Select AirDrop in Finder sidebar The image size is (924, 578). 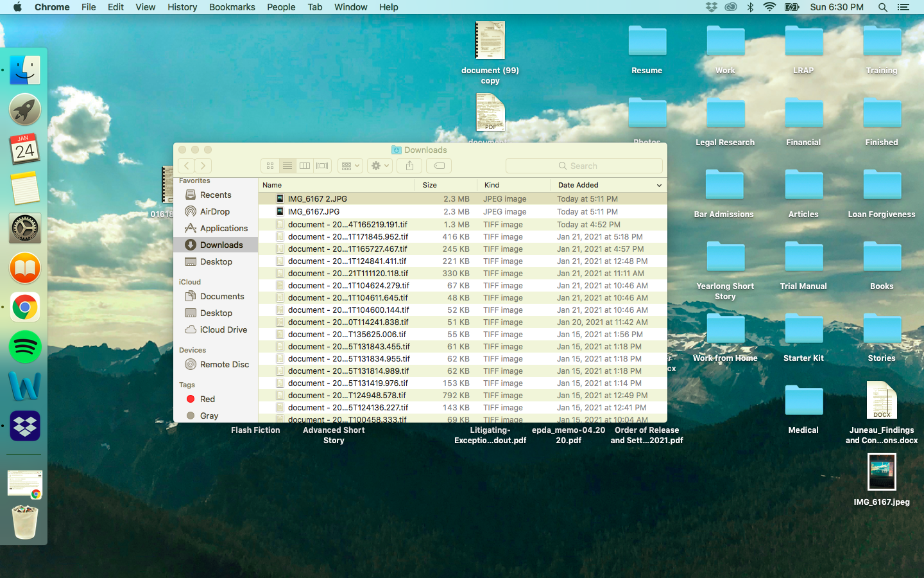pos(214,211)
